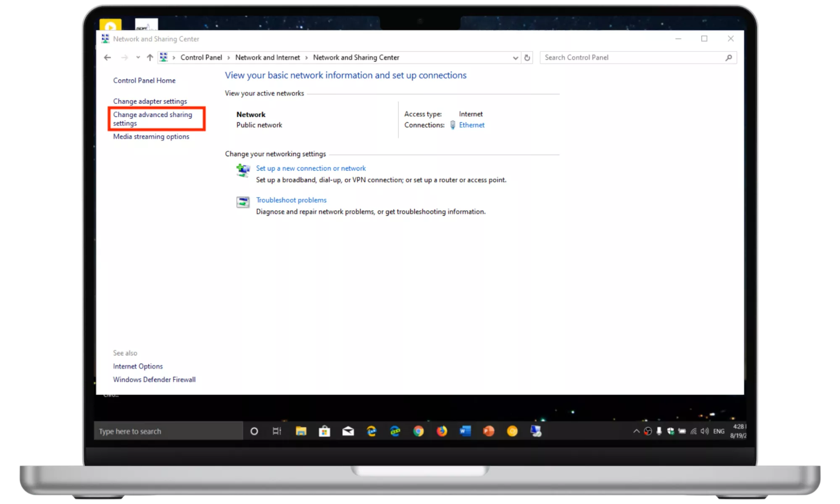
Task: Go back with the back arrow
Action: click(108, 58)
